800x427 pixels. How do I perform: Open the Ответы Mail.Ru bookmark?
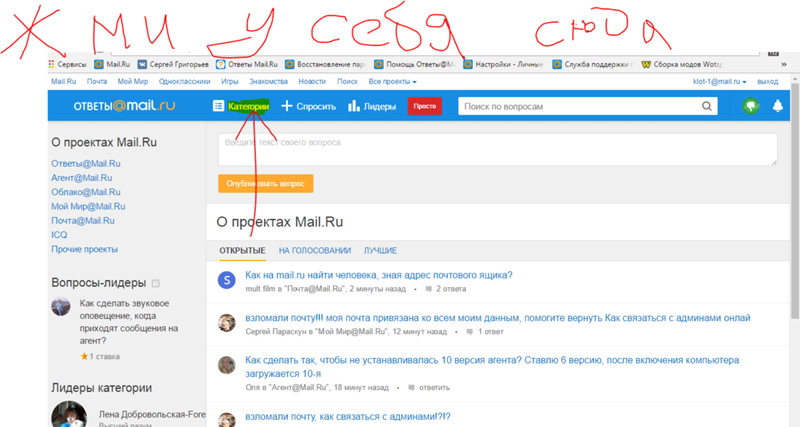(x=247, y=64)
